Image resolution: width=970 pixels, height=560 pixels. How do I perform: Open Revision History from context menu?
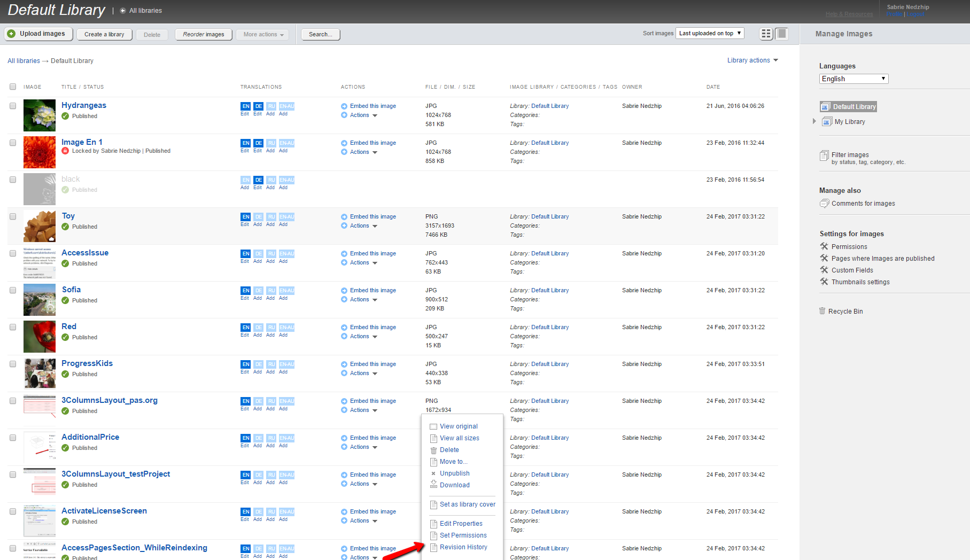tap(463, 547)
